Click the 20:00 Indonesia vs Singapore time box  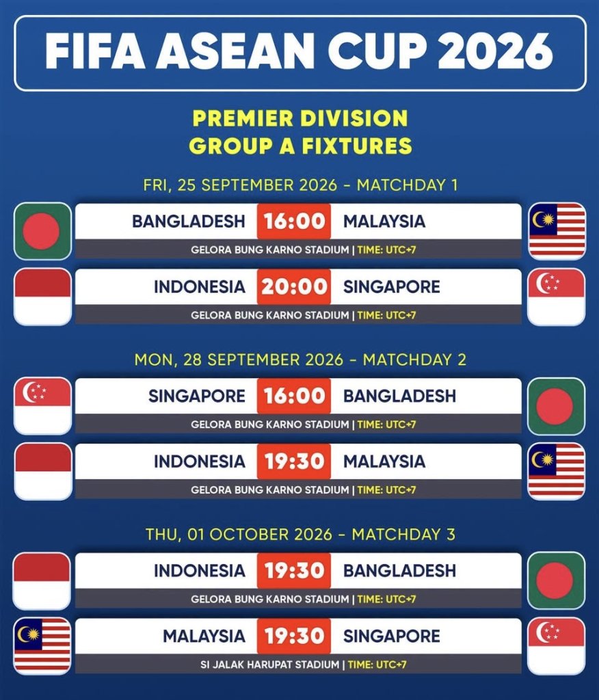(x=293, y=286)
